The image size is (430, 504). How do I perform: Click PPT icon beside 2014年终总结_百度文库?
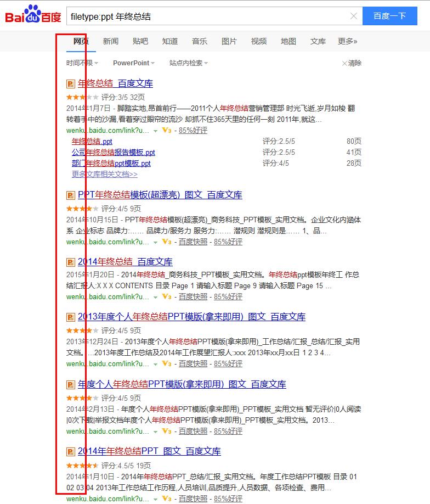point(71,262)
